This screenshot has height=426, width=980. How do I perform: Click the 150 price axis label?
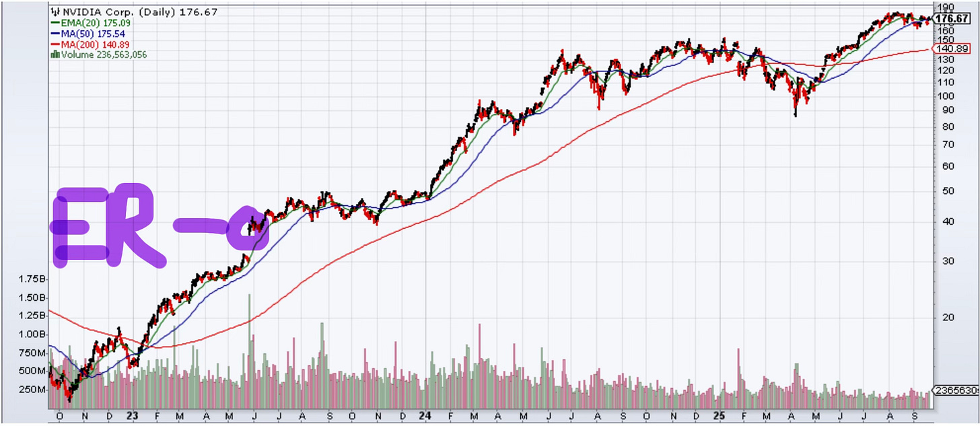[x=944, y=40]
